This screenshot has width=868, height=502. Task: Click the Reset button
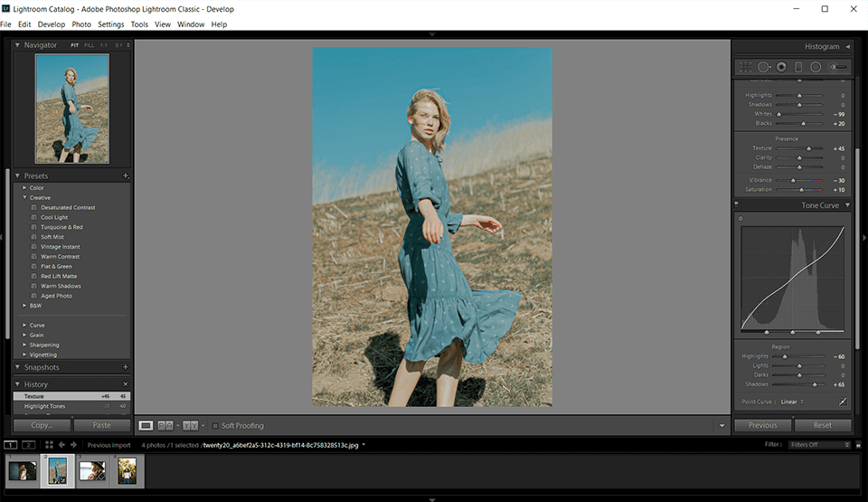[x=822, y=425]
